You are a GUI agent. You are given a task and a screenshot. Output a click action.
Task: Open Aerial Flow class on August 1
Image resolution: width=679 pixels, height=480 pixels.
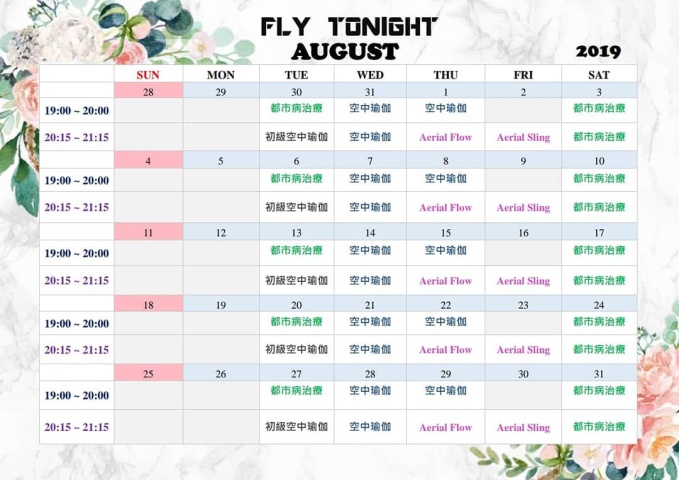(x=446, y=137)
